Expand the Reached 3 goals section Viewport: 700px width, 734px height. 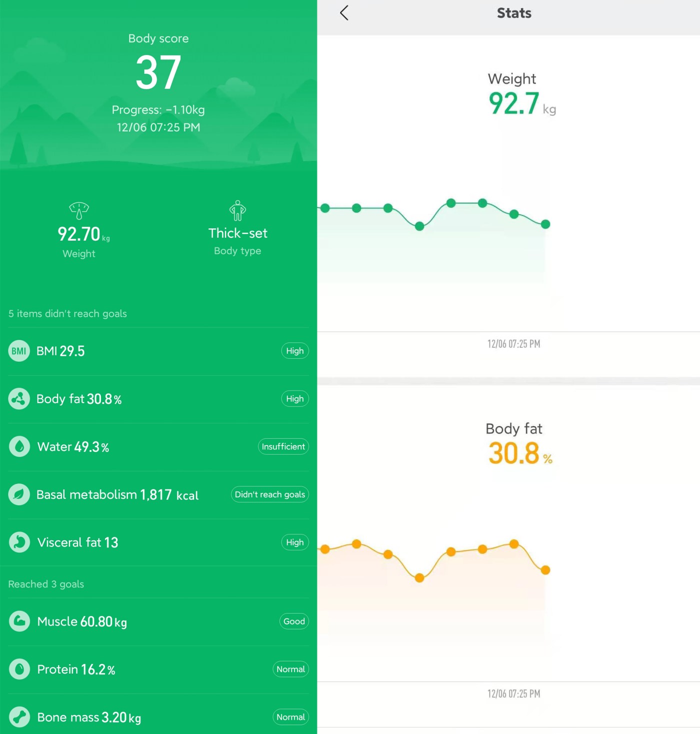coord(45,583)
